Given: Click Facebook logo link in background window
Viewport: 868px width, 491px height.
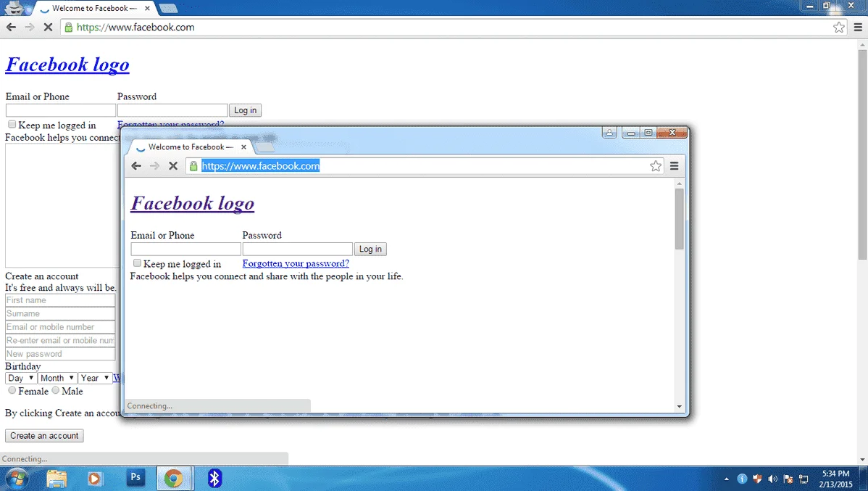Looking at the screenshot, I should [x=67, y=65].
